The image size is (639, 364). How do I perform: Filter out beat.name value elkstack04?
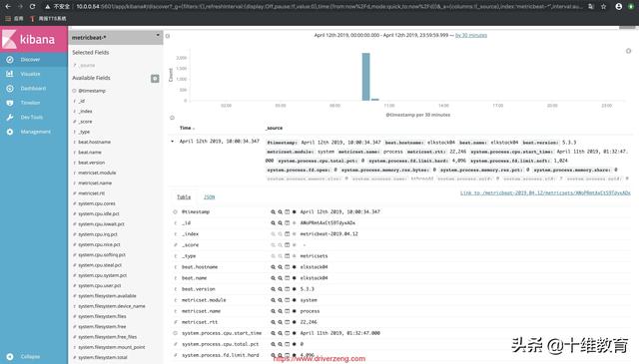[280, 278]
